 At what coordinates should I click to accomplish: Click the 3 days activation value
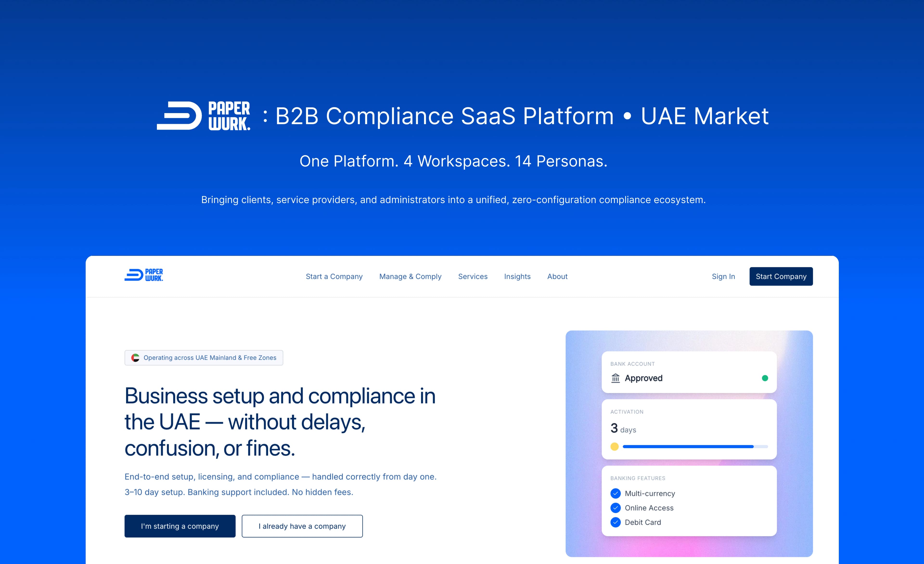point(623,429)
